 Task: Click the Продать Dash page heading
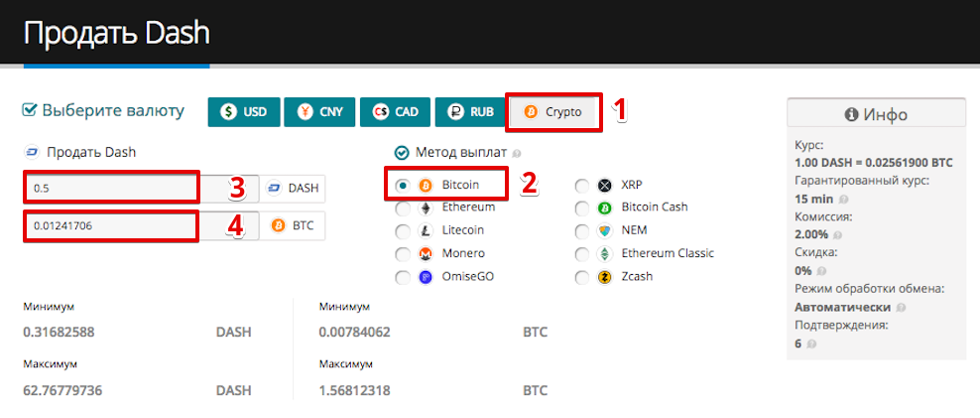pyautogui.click(x=116, y=33)
